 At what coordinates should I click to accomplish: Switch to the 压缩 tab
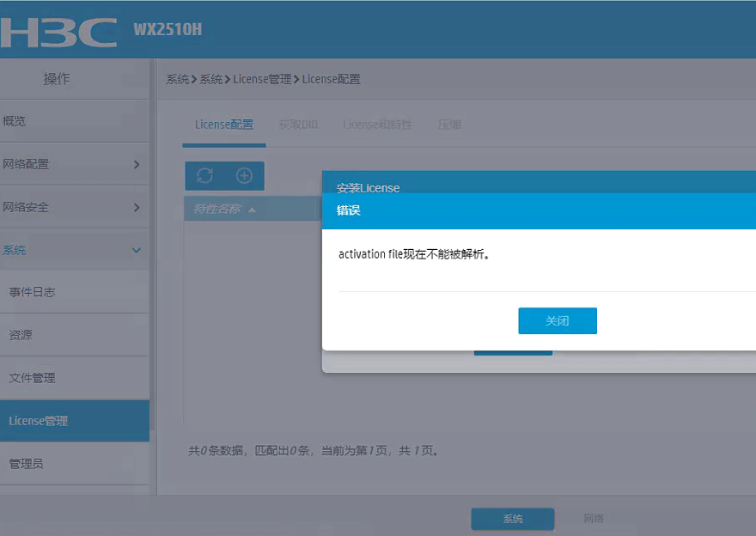pyautogui.click(x=449, y=125)
